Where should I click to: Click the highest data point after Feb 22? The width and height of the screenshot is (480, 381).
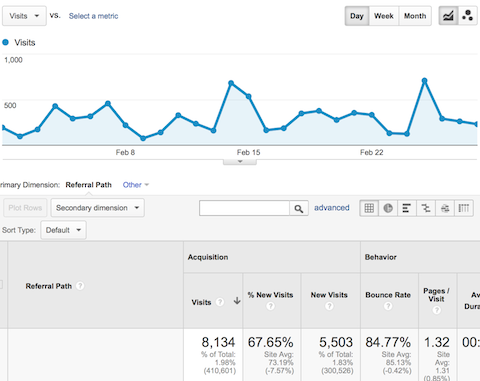click(424, 81)
